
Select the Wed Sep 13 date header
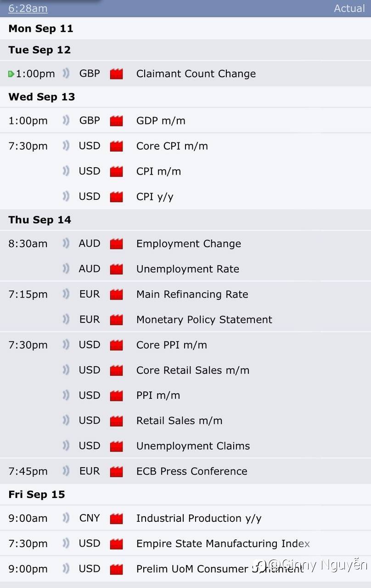pyautogui.click(x=42, y=97)
